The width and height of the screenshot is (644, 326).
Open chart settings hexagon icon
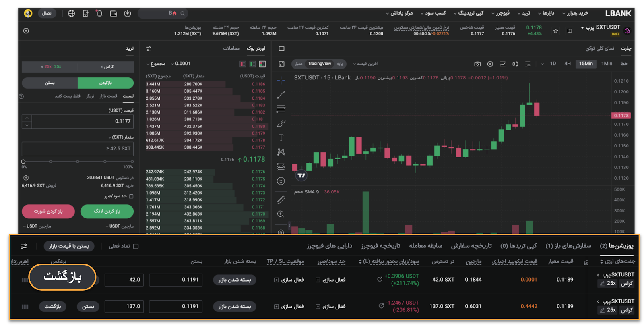490,64
